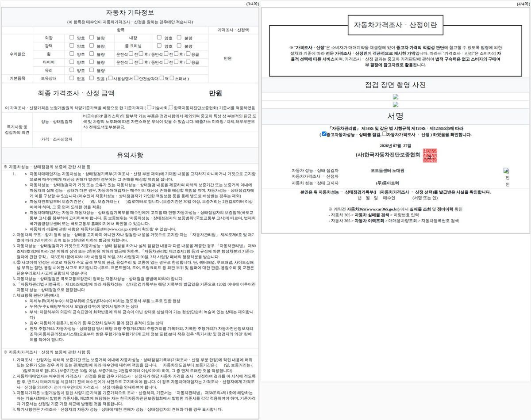Click the 자동차365(www.car365.go.kr) text
Screen dimensions: 531x420
coord(373,209)
